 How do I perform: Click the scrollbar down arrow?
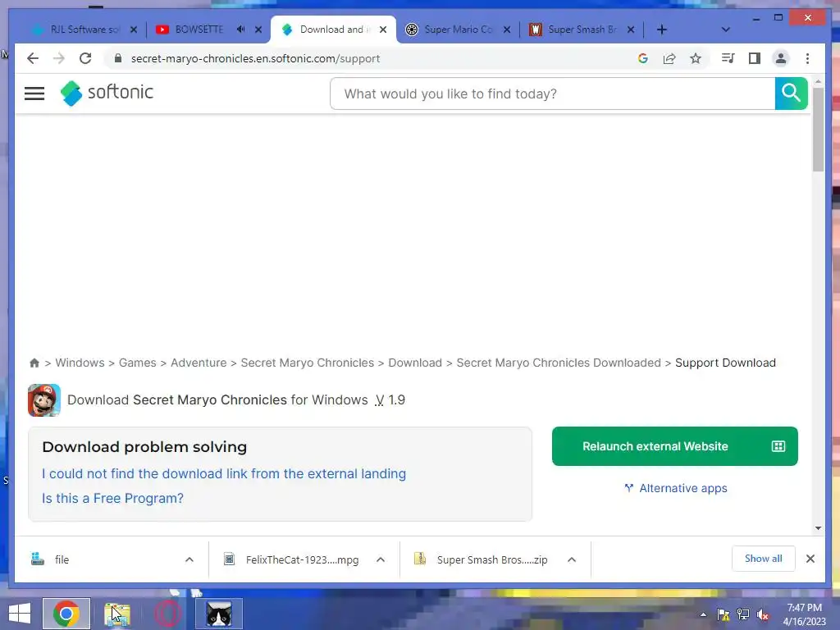click(818, 528)
